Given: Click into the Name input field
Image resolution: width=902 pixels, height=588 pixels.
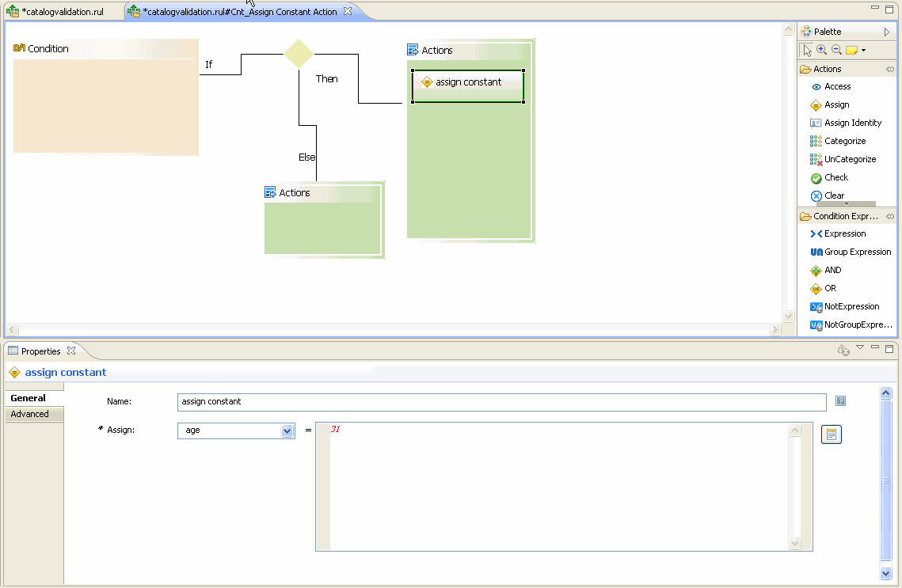Looking at the screenshot, I should [501, 402].
